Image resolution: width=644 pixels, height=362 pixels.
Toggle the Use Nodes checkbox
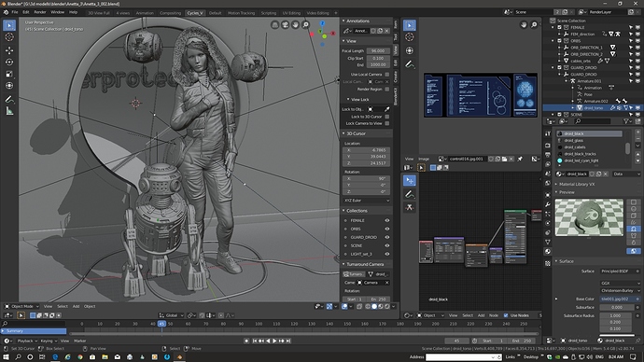(506, 315)
